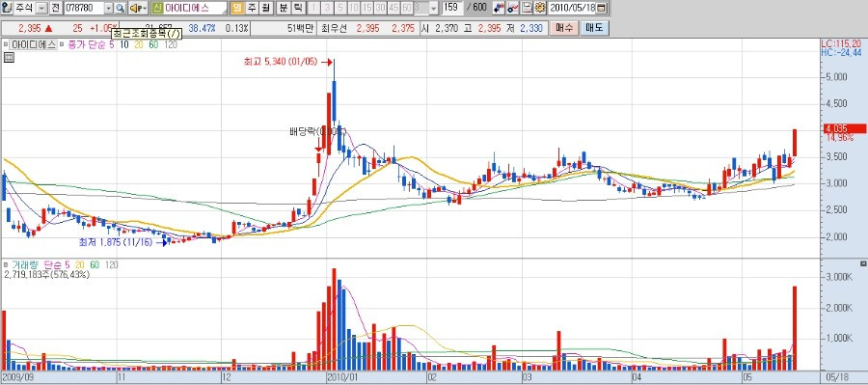
Task: Select the 45 interval button
Action: coord(393,8)
